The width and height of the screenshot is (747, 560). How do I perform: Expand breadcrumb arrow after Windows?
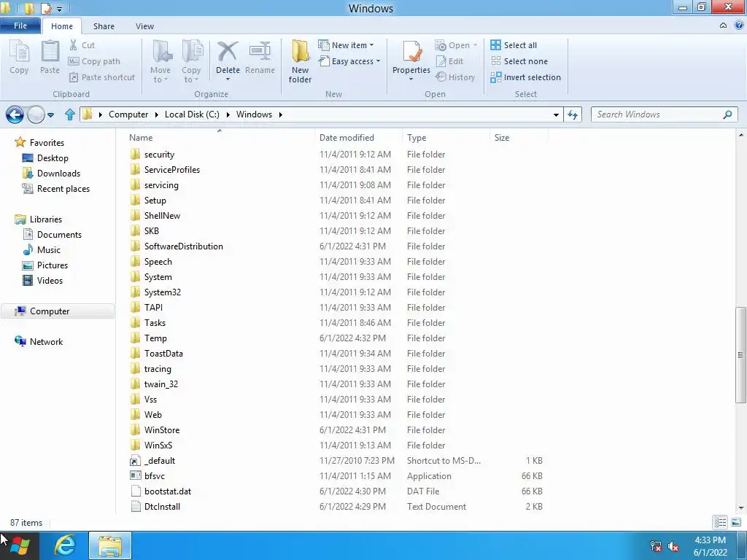tap(281, 114)
